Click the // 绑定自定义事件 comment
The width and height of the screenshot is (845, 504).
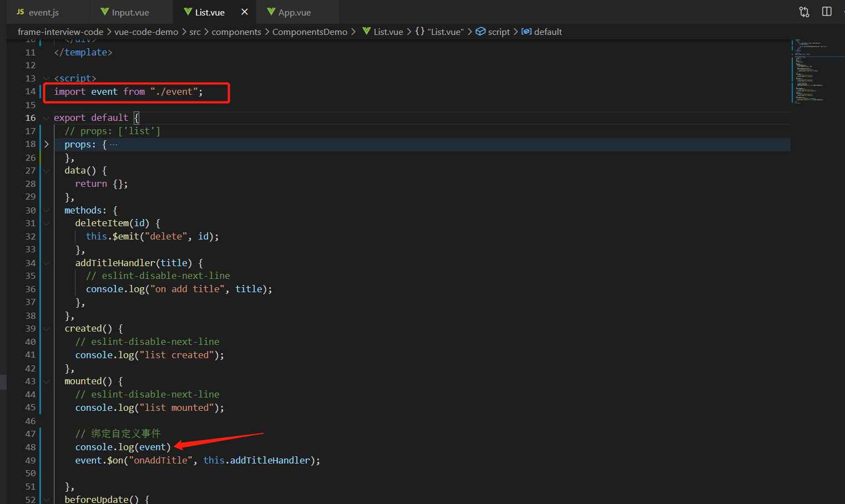tap(118, 434)
